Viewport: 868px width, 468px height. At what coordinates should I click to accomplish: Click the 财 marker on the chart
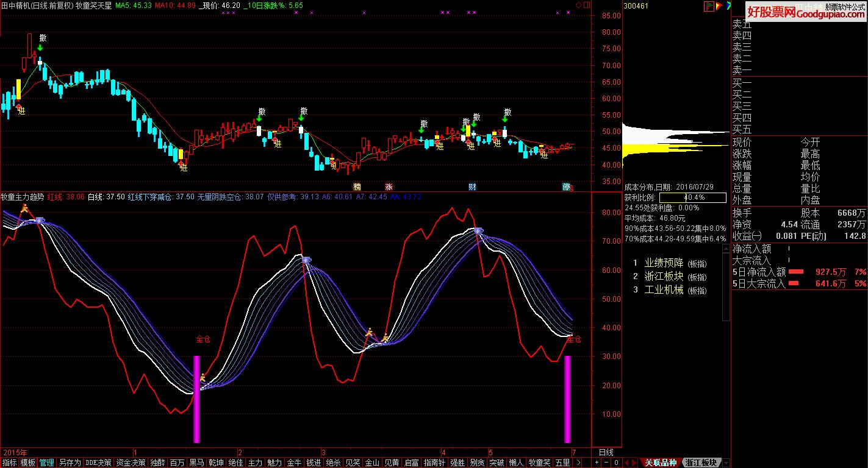472,186
